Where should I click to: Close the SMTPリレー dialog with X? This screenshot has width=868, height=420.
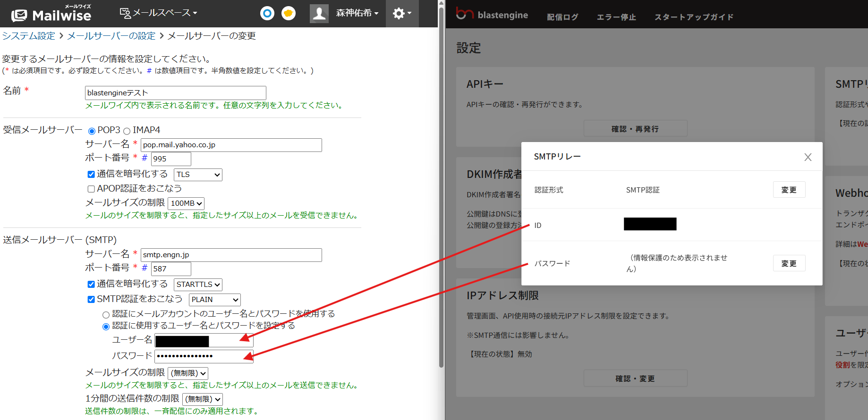tap(808, 157)
